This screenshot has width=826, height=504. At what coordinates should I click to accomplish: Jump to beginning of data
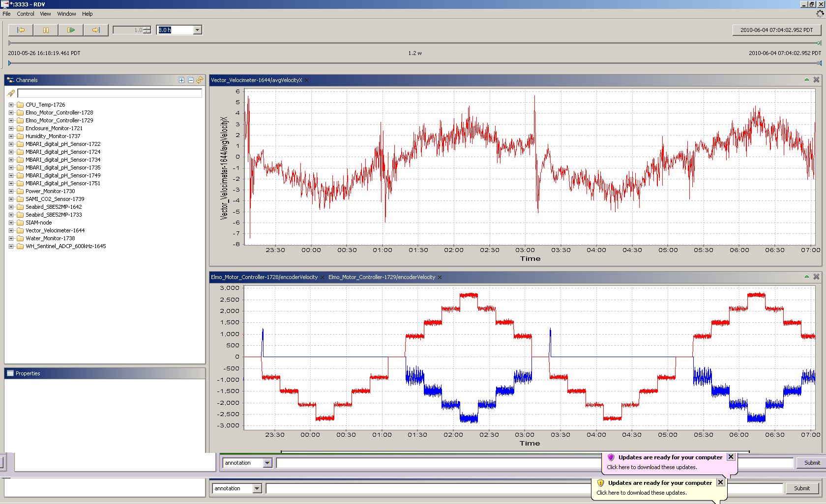point(21,30)
